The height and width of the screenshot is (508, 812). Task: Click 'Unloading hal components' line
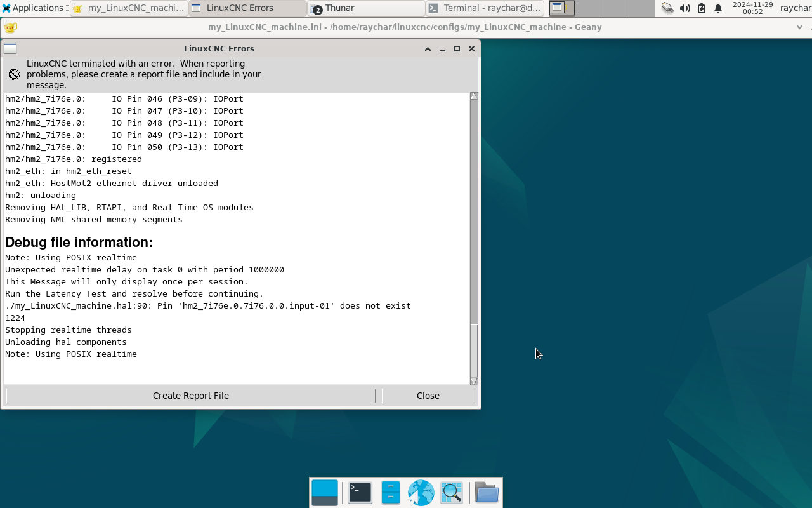tap(66, 342)
